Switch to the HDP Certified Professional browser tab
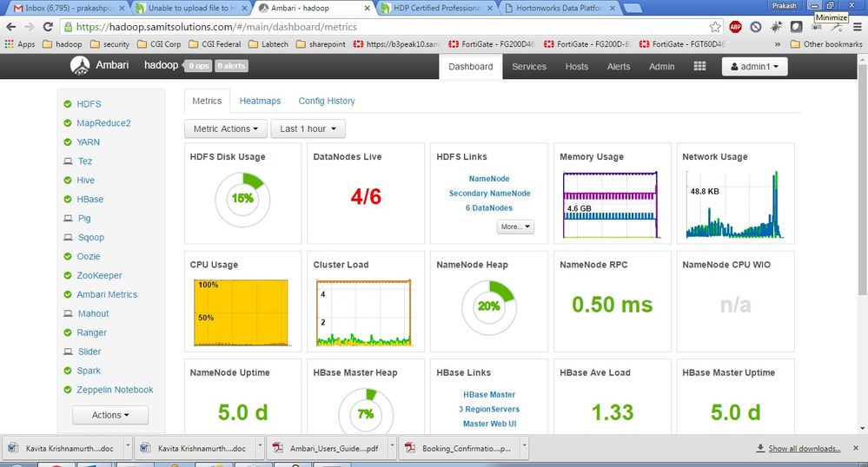 (x=436, y=9)
